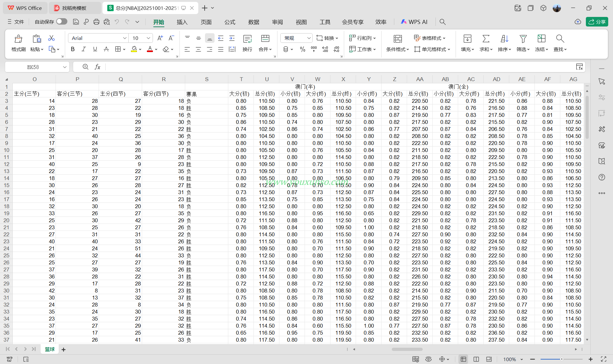Click center horizontal alignment icon
Screen dimensions: 613x364
point(198,49)
